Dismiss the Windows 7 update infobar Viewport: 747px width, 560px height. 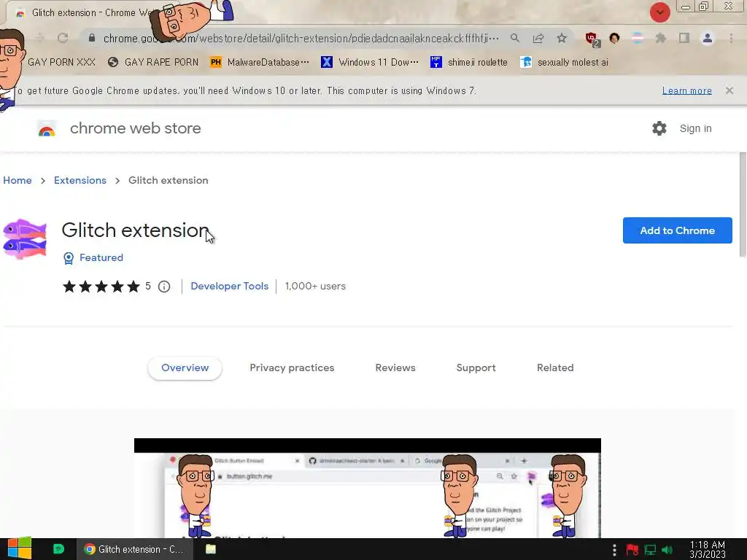[x=729, y=90]
